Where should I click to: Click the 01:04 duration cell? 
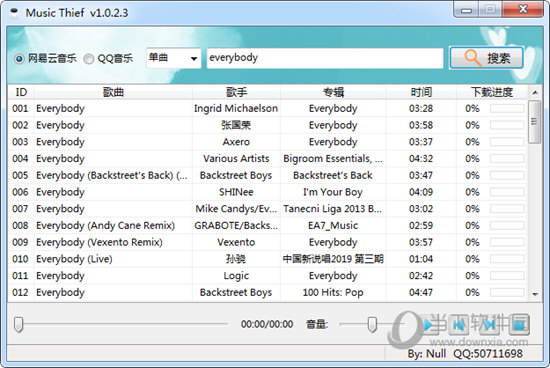421,259
